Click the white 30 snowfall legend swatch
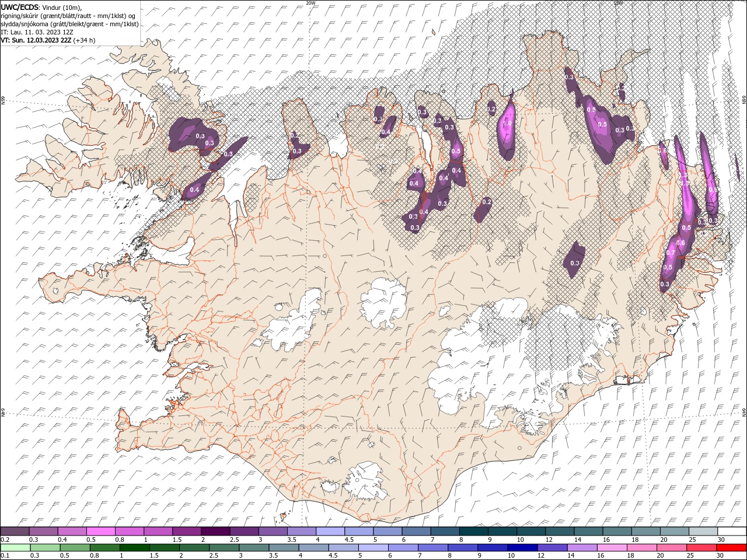Screen dimensions: 747x560 point(732,531)
